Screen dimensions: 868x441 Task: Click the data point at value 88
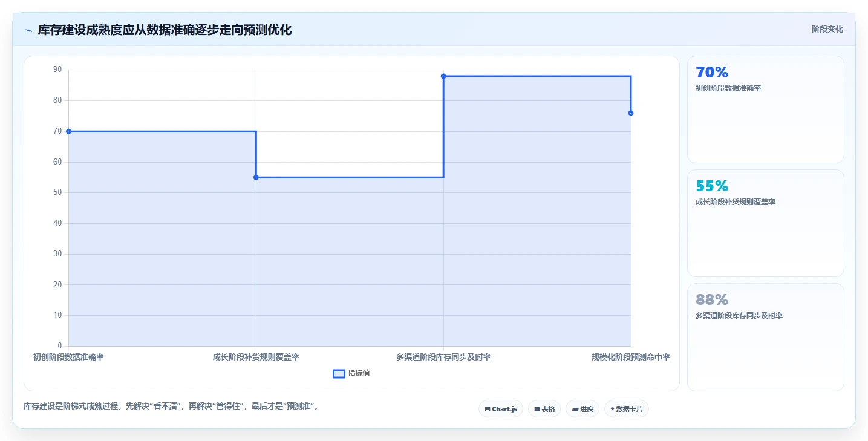pyautogui.click(x=443, y=76)
